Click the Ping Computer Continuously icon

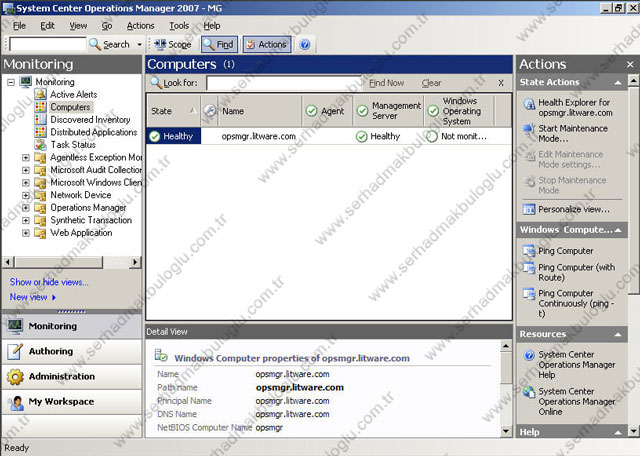click(529, 294)
